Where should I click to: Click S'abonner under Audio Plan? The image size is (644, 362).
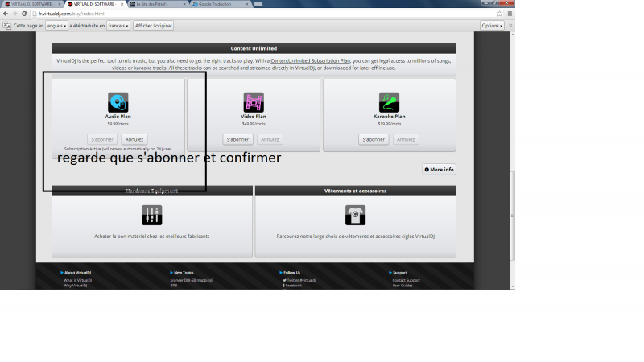102,139
